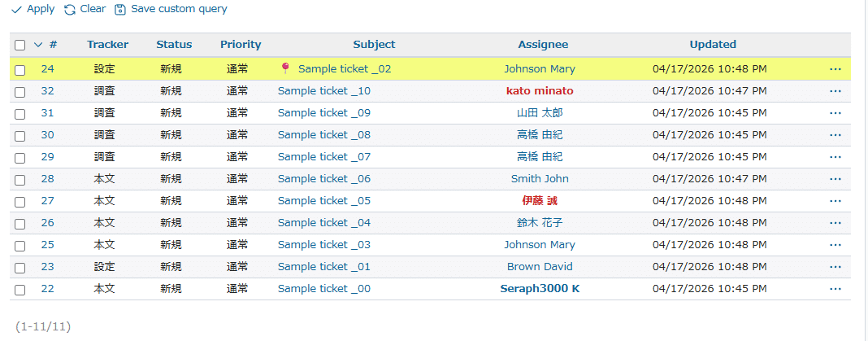868x341 pixels.
Task: Open actions menu for ticket 30
Action: coord(835,135)
